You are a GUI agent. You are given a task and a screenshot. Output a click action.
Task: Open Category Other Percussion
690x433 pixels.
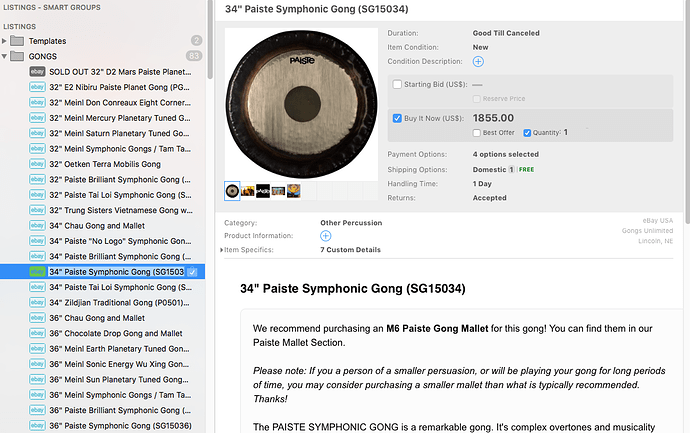[x=351, y=223]
